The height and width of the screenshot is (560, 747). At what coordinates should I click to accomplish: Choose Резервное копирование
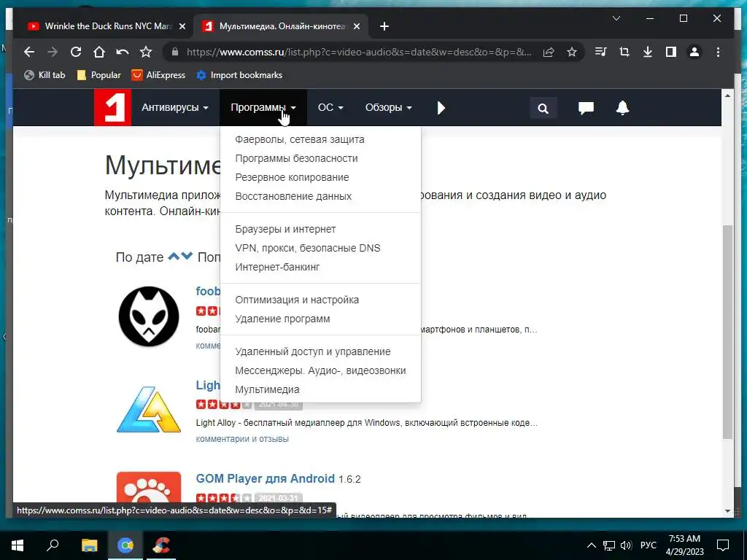tap(292, 177)
